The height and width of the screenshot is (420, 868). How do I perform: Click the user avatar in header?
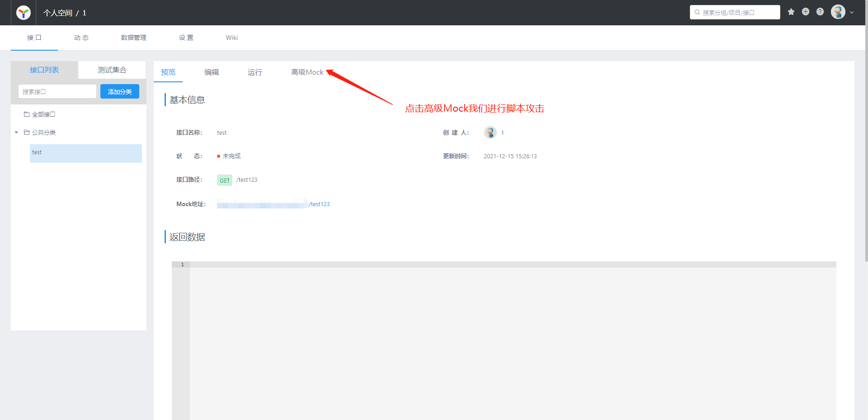838,12
